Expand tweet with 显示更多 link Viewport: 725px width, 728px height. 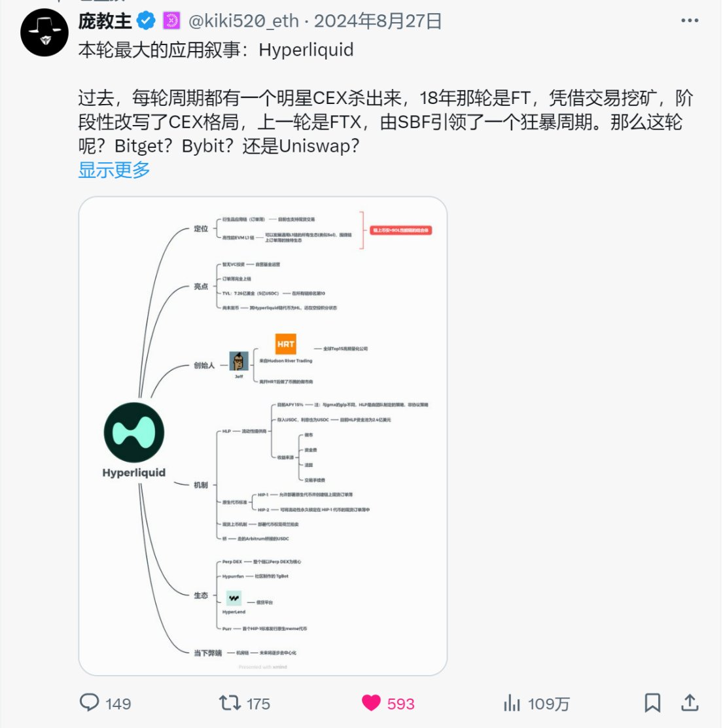point(114,170)
